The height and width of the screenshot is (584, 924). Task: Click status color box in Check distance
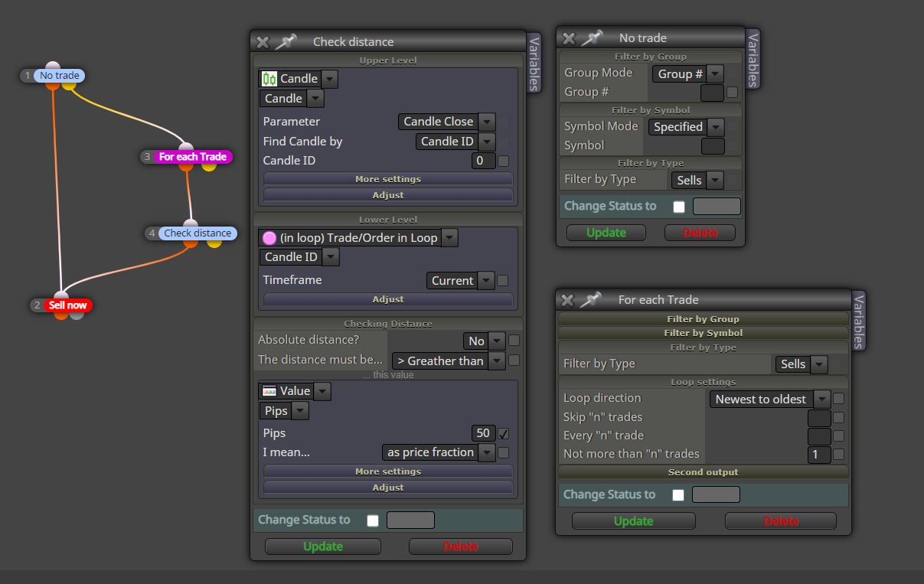(410, 520)
